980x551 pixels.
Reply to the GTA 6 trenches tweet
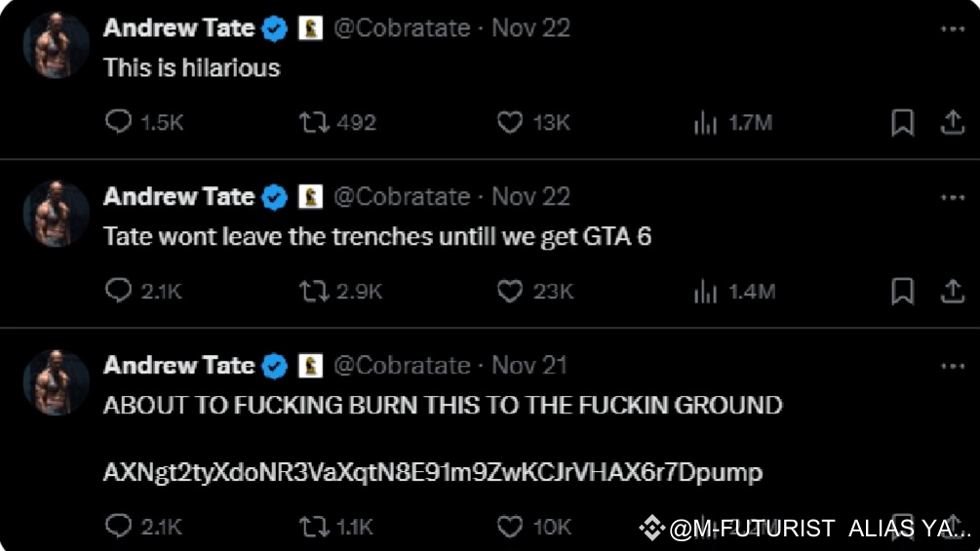pyautogui.click(x=119, y=291)
